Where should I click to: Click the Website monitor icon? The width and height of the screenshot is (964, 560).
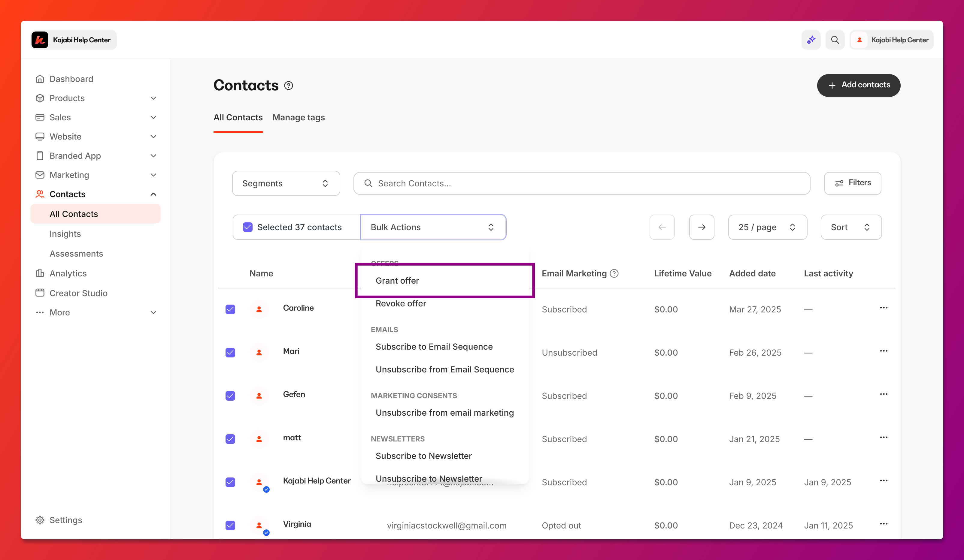tap(40, 137)
